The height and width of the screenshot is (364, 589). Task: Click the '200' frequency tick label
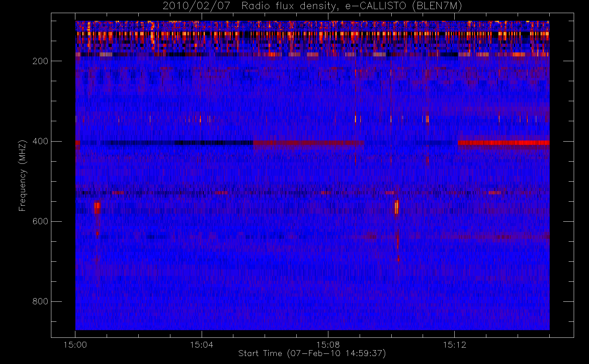(x=40, y=61)
